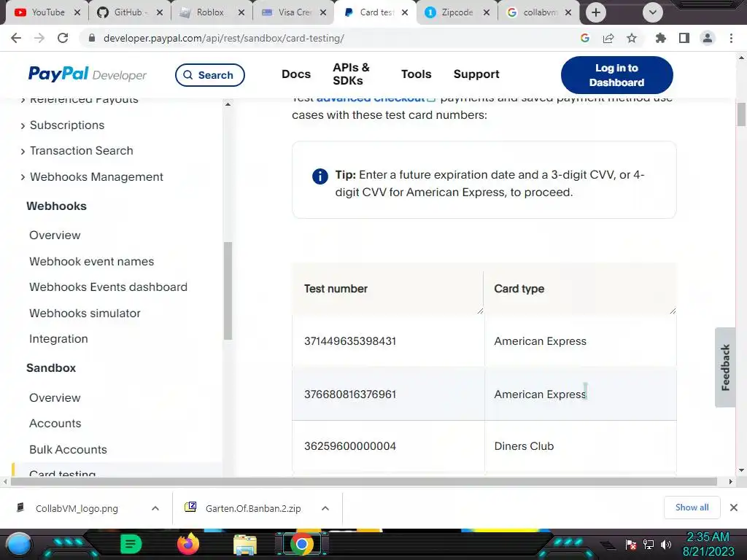Open File Explorer from the taskbar
The height and width of the screenshot is (560, 747).
click(x=245, y=545)
